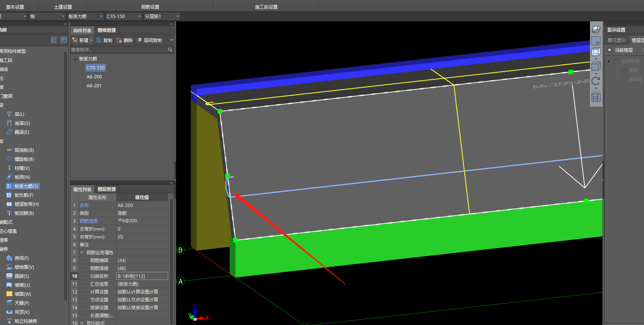Select A6-200 in component list
Screen dimensions: 644x325
pyautogui.click(x=94, y=77)
